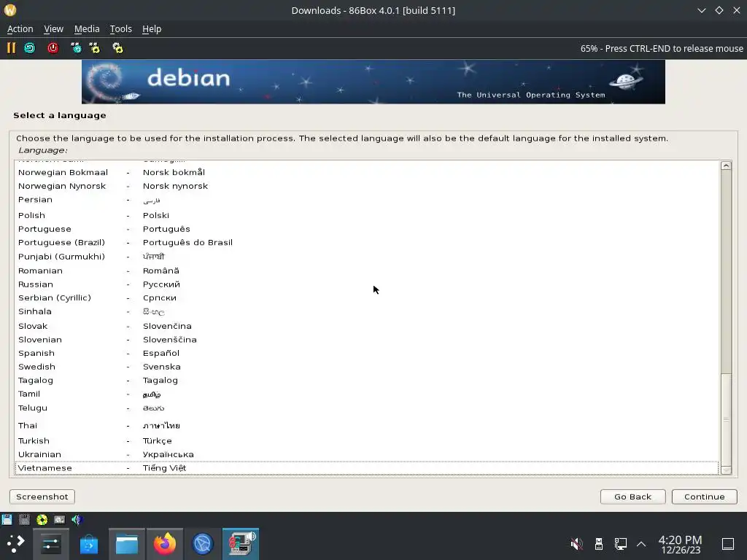Select Slovak language row
747x560 pixels.
click(x=366, y=326)
